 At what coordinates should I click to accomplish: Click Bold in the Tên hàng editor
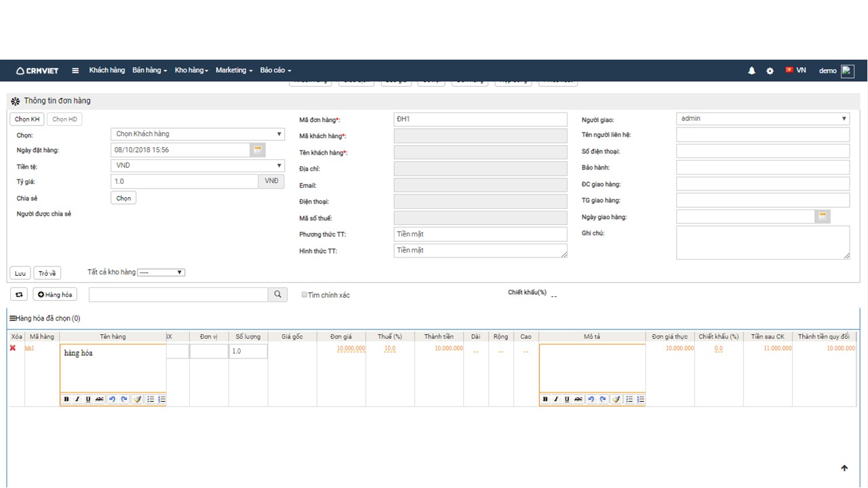(x=66, y=399)
